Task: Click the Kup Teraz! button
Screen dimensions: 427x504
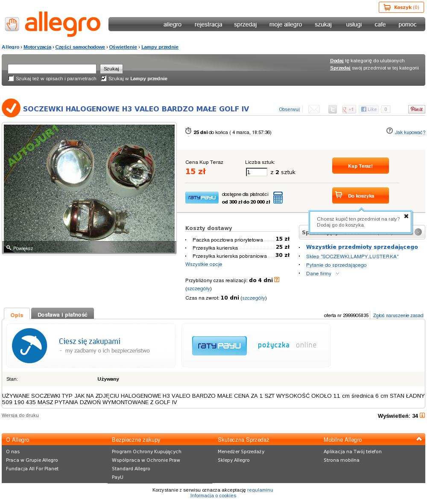Action: tap(360, 166)
